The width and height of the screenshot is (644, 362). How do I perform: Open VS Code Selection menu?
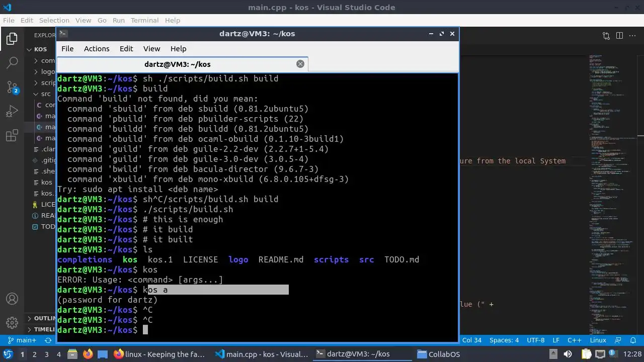click(x=54, y=20)
